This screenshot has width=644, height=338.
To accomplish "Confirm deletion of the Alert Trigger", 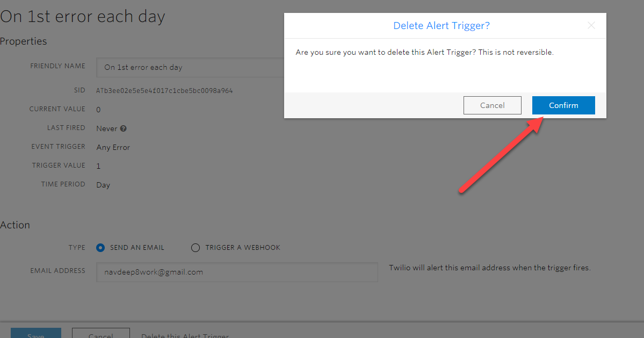I will (563, 105).
